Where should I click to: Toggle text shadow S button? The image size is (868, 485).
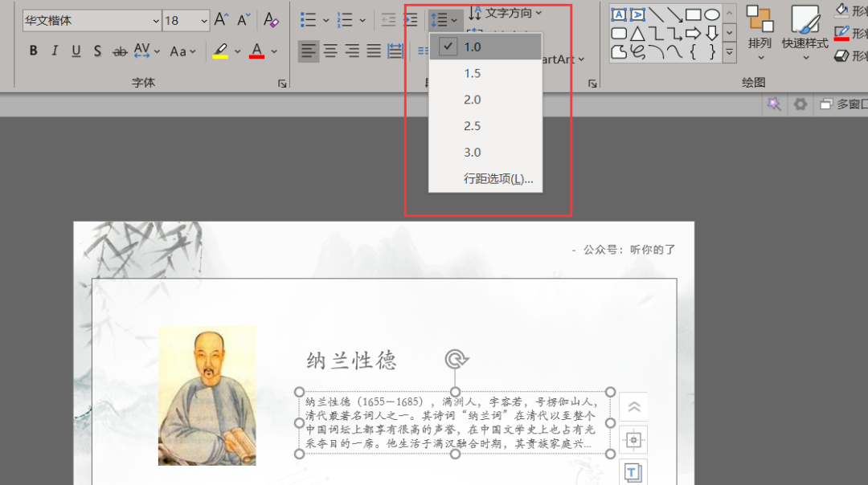(97, 51)
